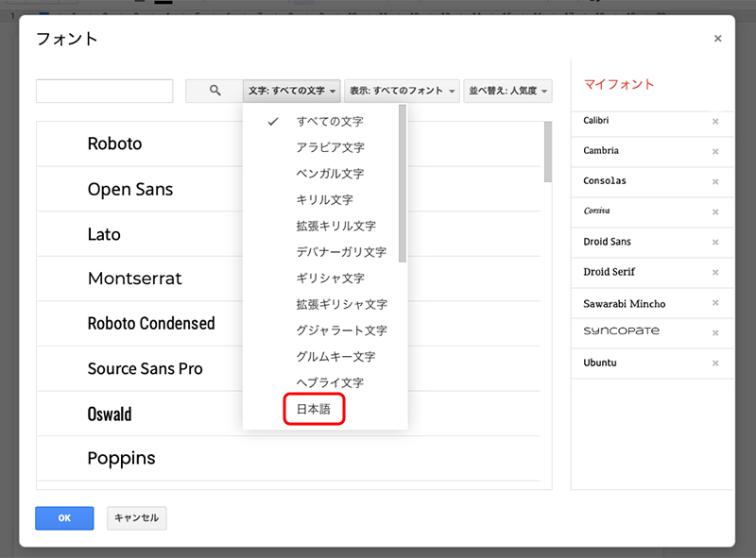Click the font list scrollbar thumb
Screen dimensions: 756x558
click(548, 152)
